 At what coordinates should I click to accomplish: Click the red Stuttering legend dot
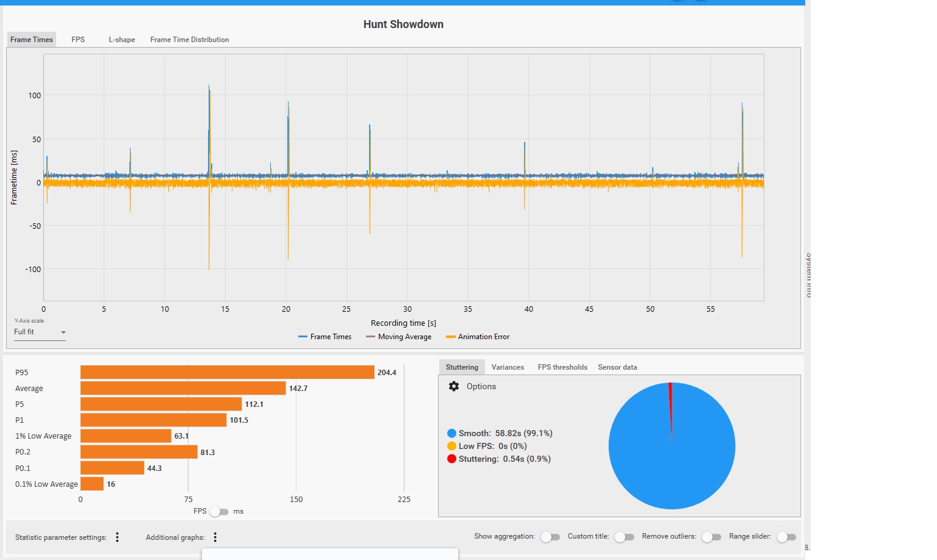[x=451, y=459]
